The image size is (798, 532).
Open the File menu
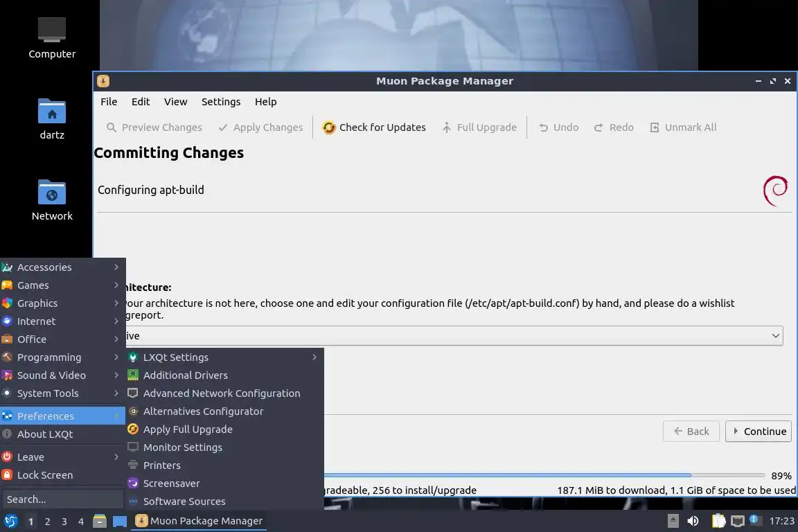pyautogui.click(x=109, y=102)
